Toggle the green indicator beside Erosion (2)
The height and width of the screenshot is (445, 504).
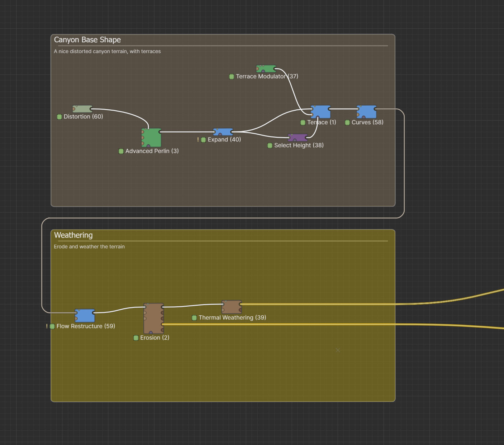point(136,338)
